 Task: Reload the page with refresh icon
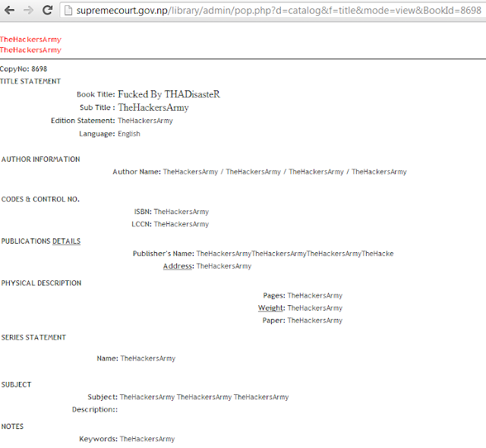tap(47, 10)
